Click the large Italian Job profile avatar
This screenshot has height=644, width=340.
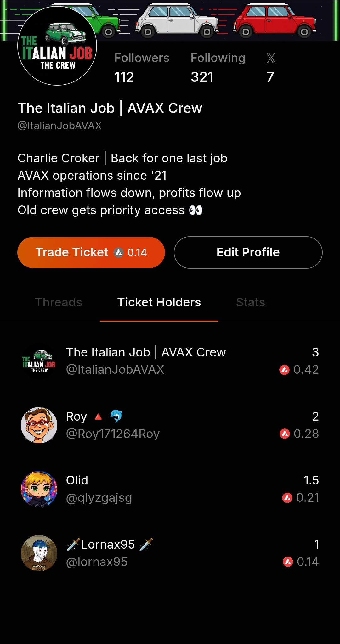[57, 46]
